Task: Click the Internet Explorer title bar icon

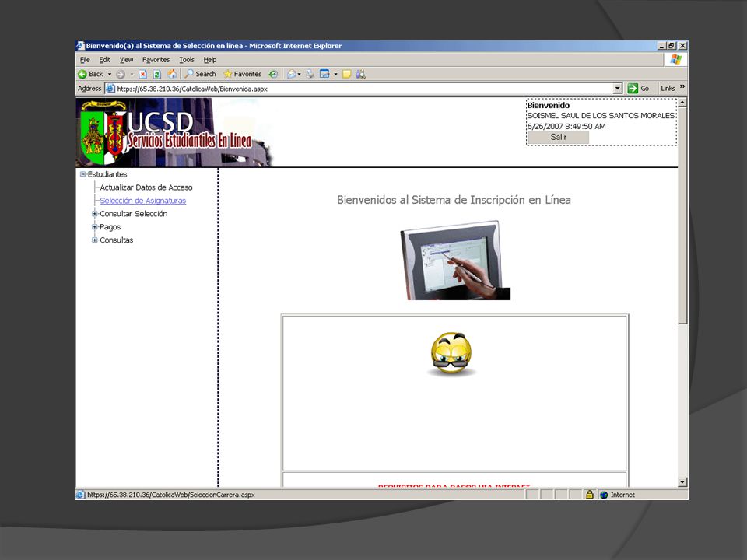Action: tap(80, 46)
